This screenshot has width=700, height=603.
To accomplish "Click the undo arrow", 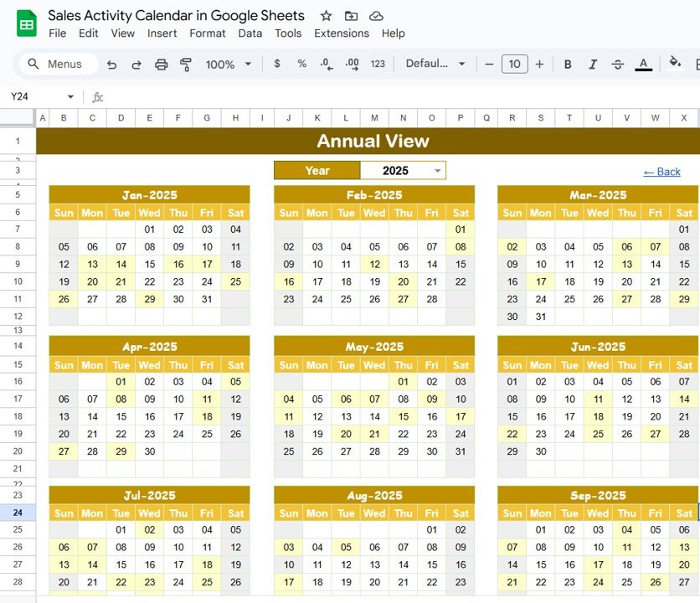I will click(111, 64).
